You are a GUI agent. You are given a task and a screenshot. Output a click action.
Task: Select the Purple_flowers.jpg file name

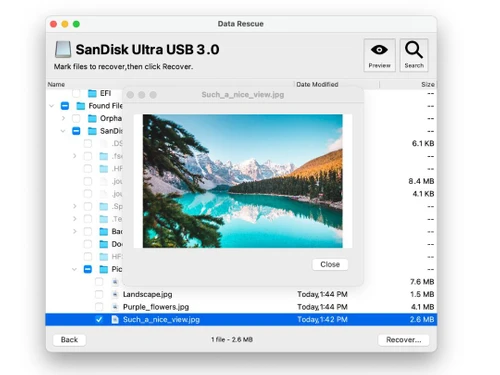(x=156, y=307)
